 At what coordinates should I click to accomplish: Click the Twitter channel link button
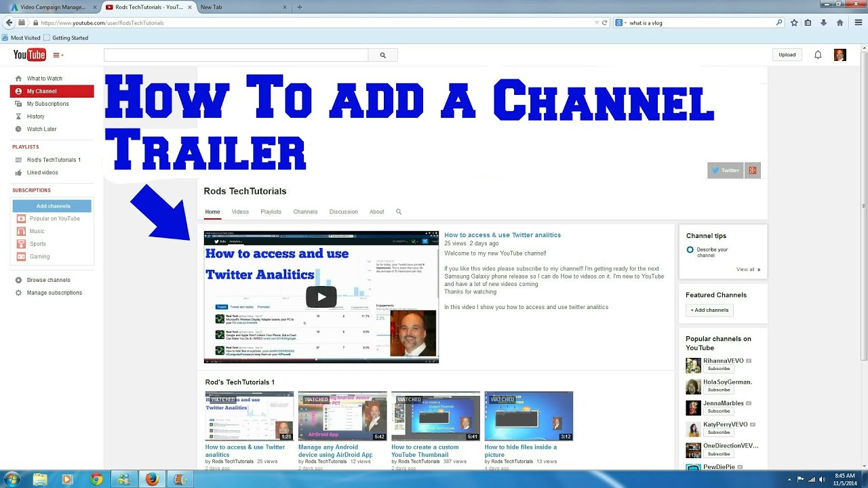pyautogui.click(x=726, y=170)
